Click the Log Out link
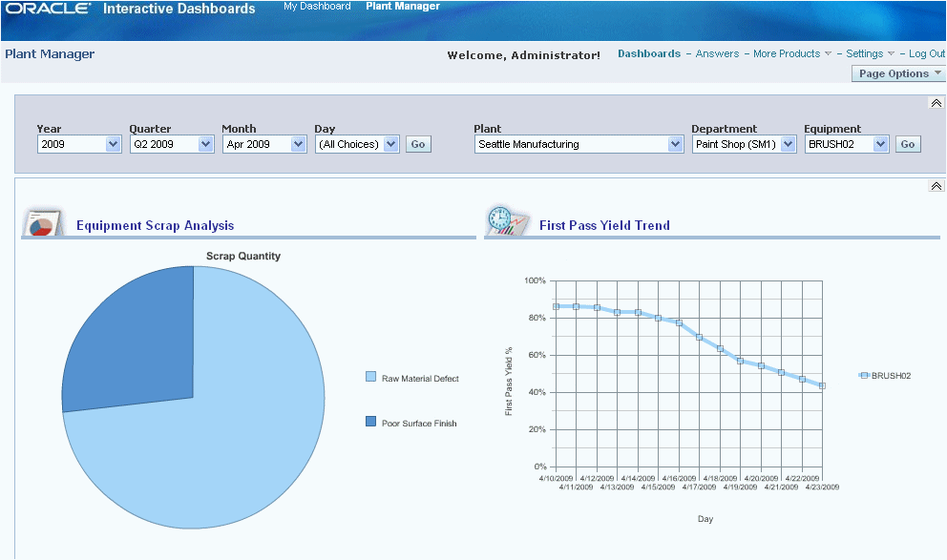This screenshot has width=947, height=560. (926, 53)
